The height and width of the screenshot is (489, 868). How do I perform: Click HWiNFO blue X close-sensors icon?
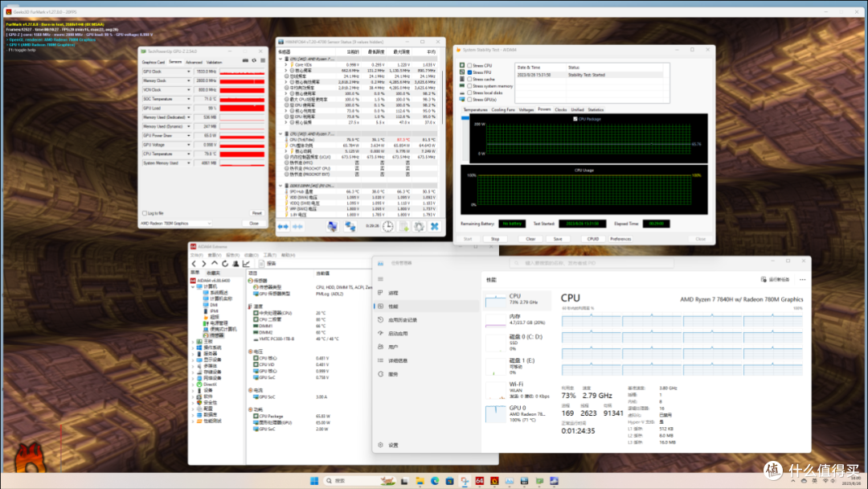click(x=435, y=227)
